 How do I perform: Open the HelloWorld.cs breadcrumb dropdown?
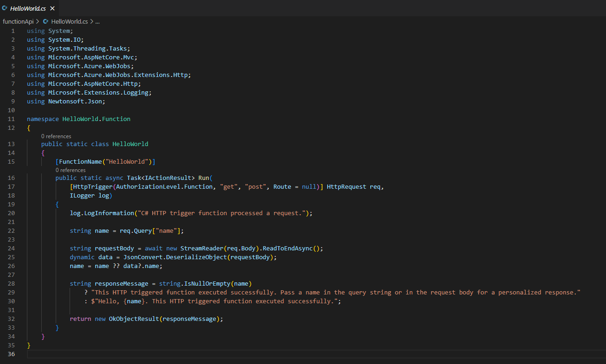[69, 21]
